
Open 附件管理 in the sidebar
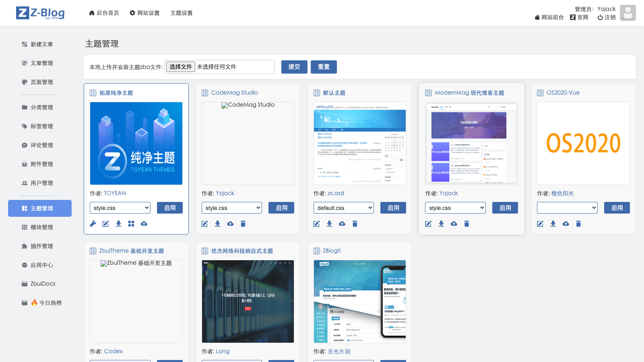(x=40, y=164)
